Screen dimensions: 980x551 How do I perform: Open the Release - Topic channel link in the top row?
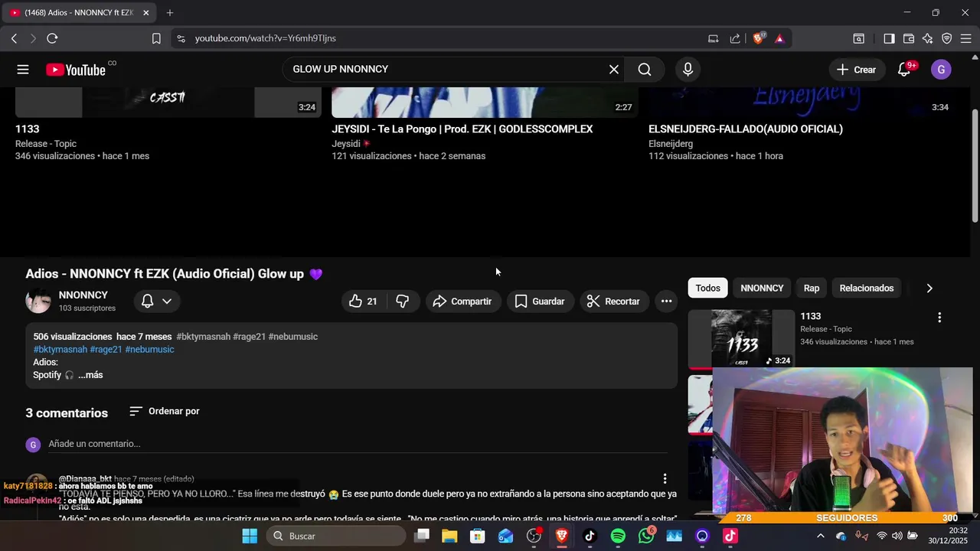pyautogui.click(x=46, y=144)
